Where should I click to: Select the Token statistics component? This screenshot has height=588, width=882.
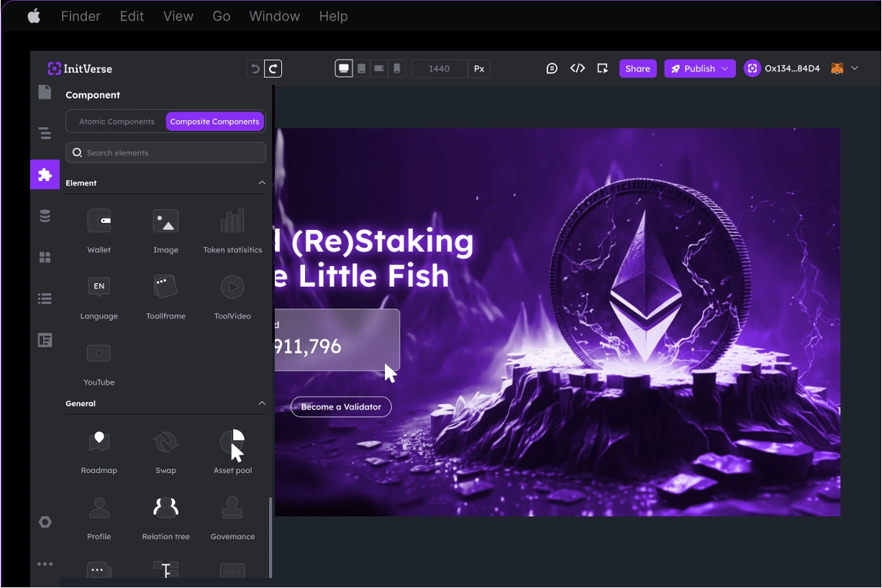pyautogui.click(x=232, y=230)
